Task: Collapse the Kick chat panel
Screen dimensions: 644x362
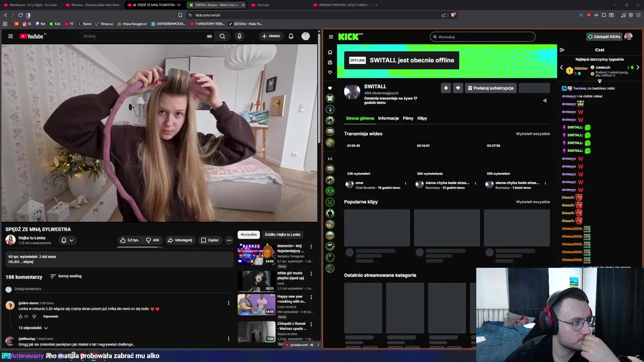Action: click(x=562, y=50)
